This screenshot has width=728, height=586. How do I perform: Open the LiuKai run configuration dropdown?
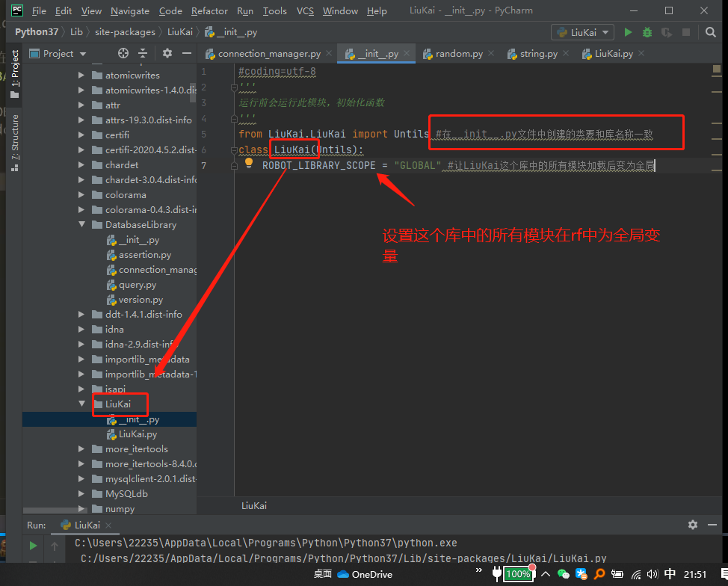click(583, 32)
